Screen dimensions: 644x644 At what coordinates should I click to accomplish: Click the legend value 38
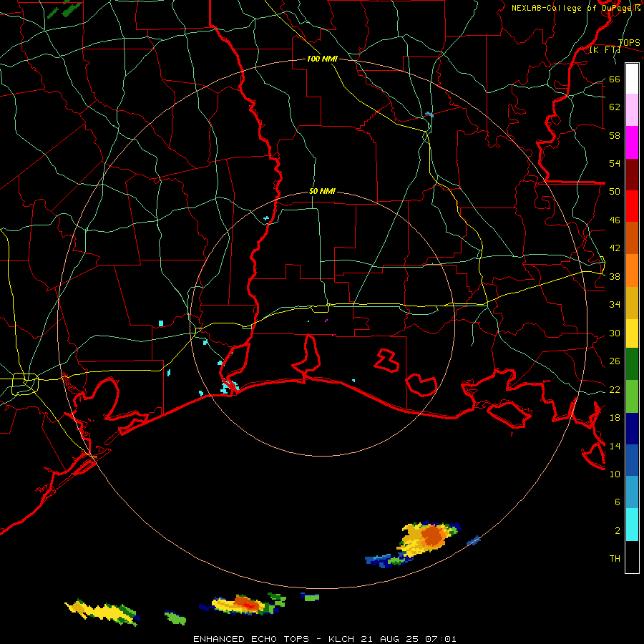click(x=615, y=276)
